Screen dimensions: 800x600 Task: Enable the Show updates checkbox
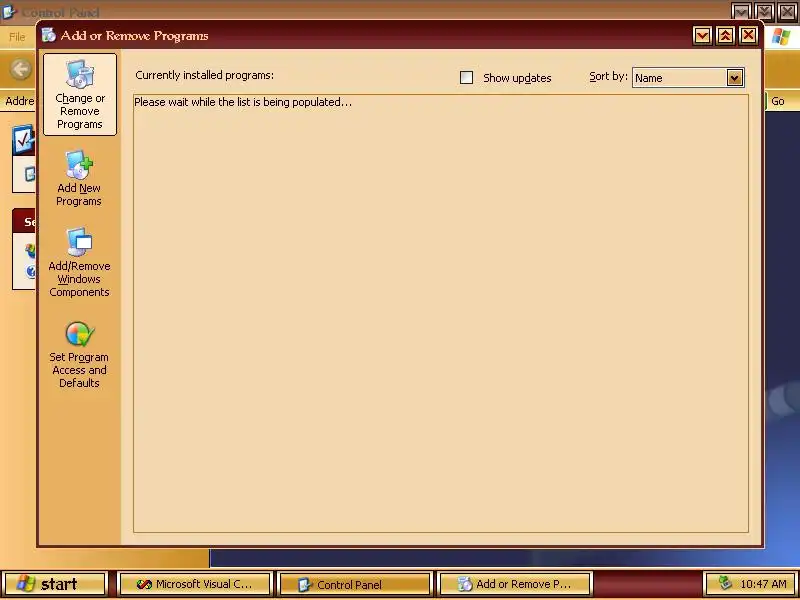[466, 78]
